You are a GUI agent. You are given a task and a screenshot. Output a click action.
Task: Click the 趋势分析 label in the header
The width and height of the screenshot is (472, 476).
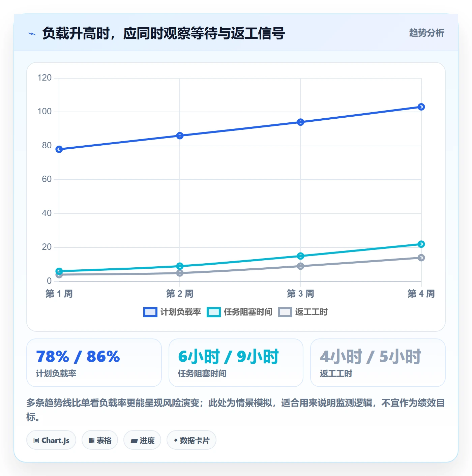tap(426, 33)
